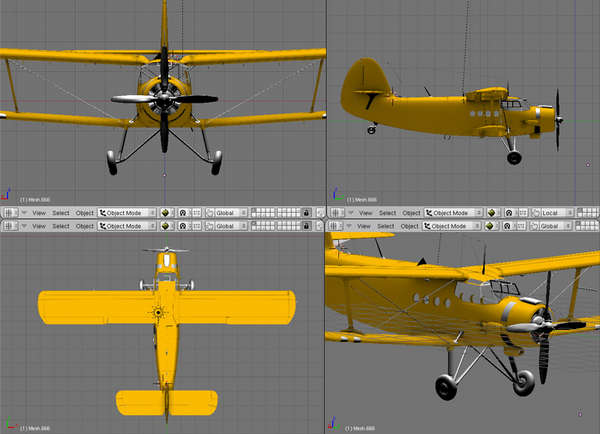This screenshot has height=434, width=600.
Task: Click second layer button block, front-view header
Action: pos(289,213)
